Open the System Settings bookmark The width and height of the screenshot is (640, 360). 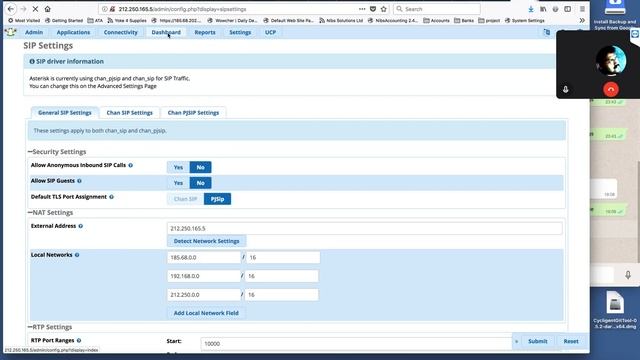pos(524,20)
